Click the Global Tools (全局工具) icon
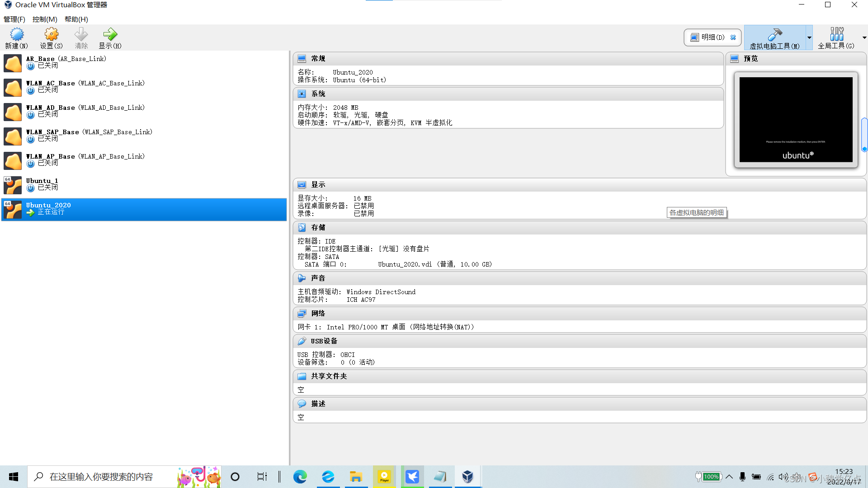 836,34
